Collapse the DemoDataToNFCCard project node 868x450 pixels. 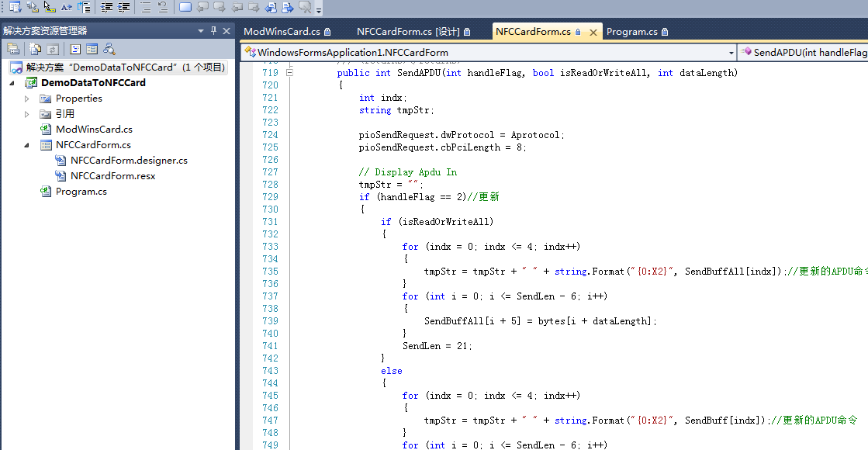pos(12,83)
